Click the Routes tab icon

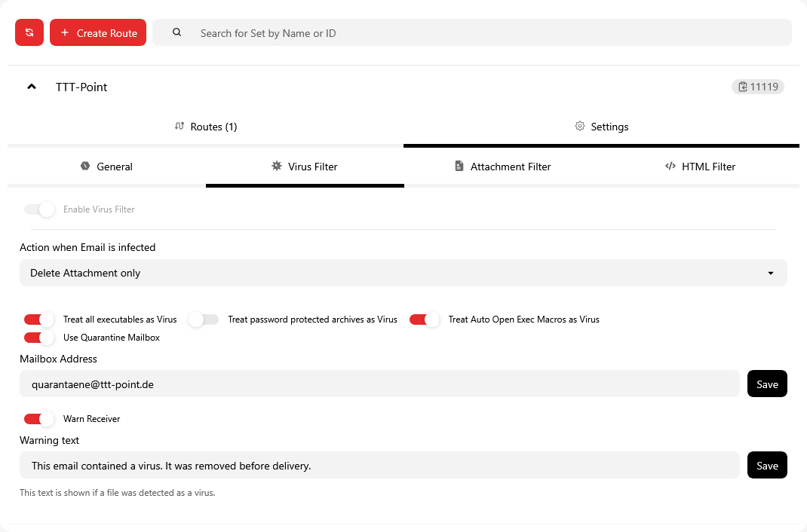coord(180,126)
